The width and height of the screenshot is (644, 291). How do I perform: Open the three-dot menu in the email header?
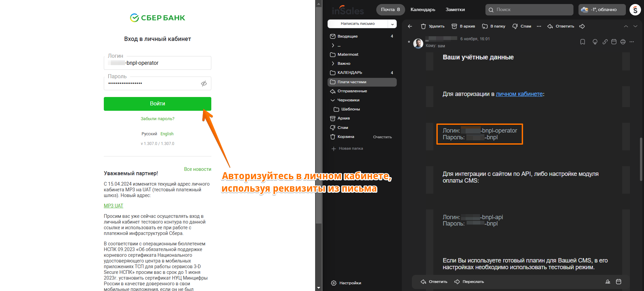click(632, 42)
